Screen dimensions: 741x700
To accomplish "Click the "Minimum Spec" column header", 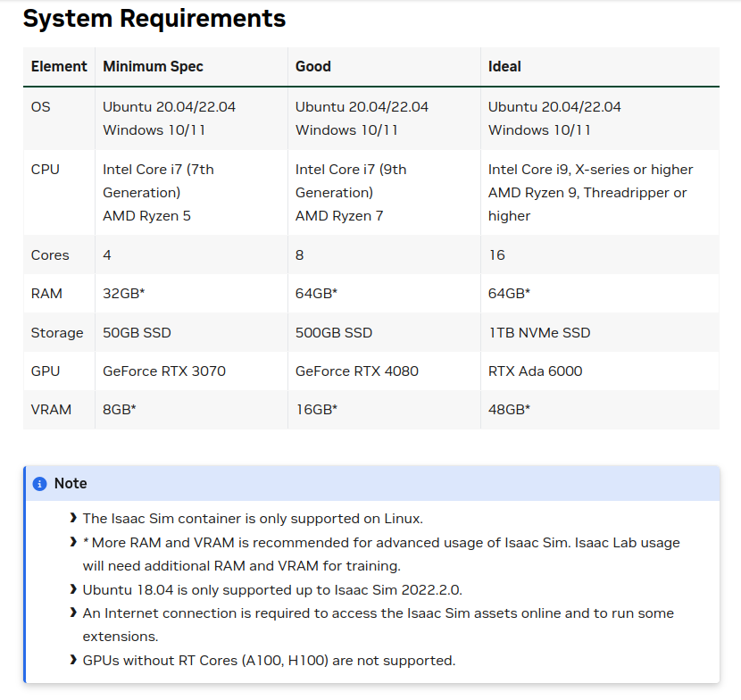I will 154,67.
